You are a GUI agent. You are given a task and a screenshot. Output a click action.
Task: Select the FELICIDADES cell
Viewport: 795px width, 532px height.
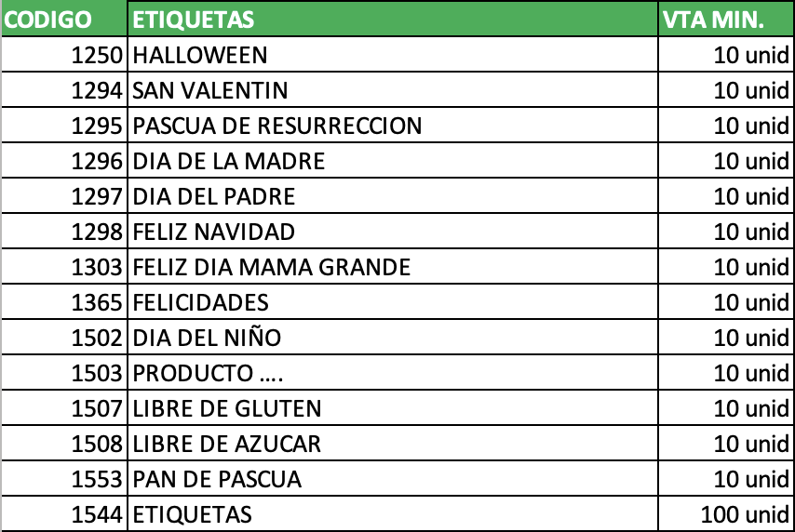tap(393, 302)
